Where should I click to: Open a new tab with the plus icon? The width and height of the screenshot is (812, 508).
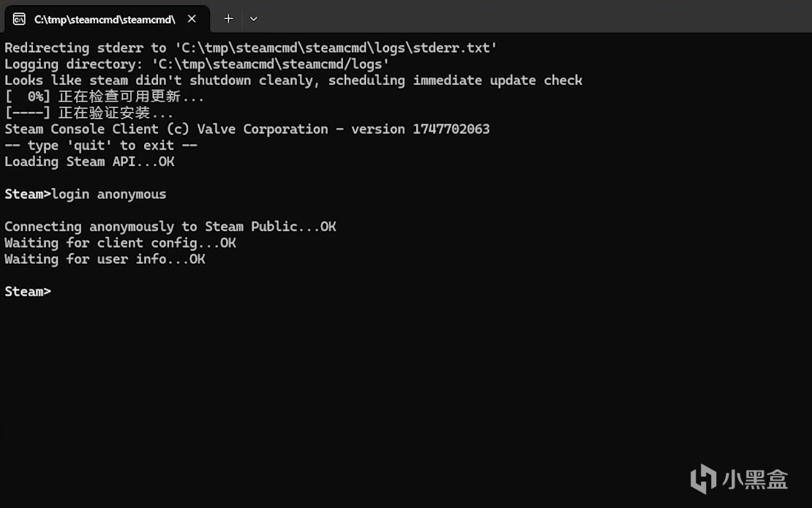[228, 19]
